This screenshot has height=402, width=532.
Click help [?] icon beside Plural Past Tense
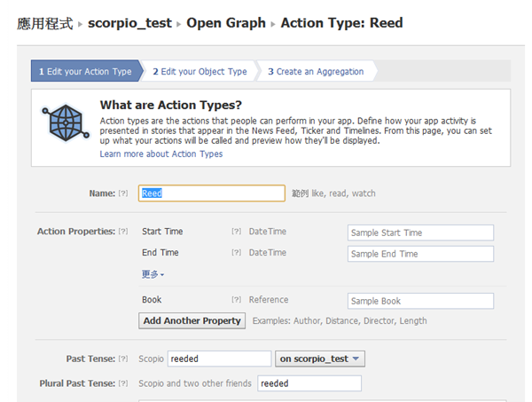tap(123, 383)
